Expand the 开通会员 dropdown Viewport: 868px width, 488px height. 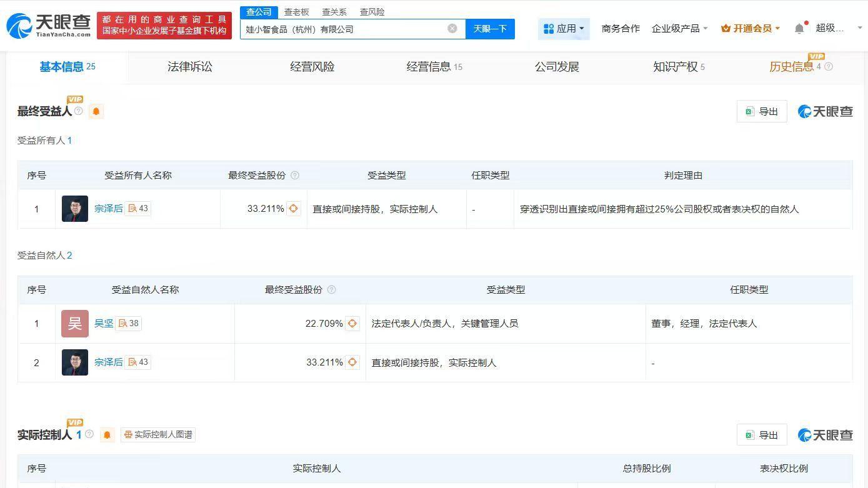pos(751,29)
